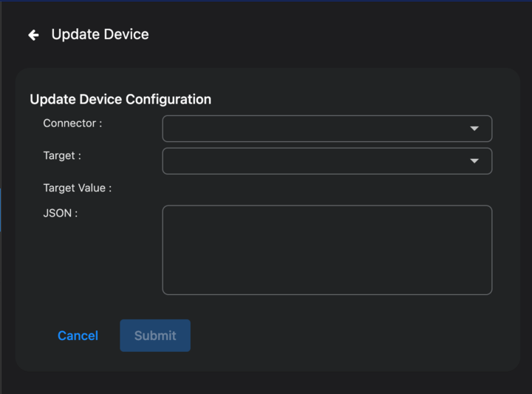Click empty space right of Target Value

(x=325, y=188)
